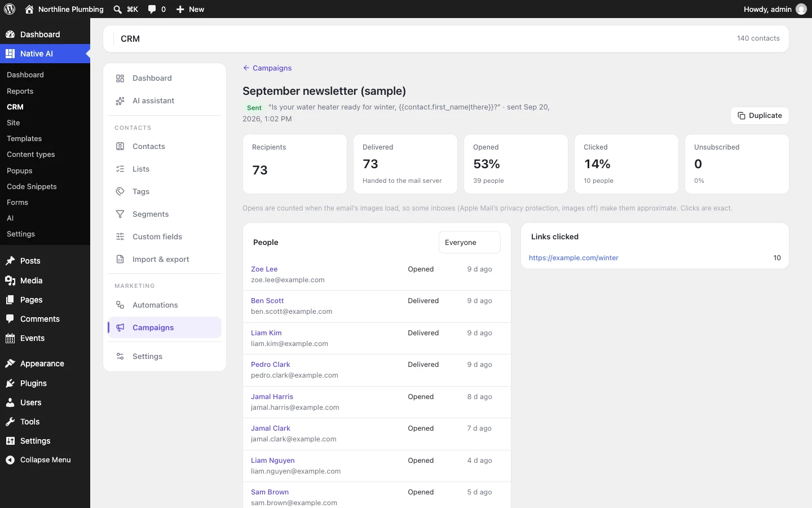Click the Recipients 73 stat card
Viewport: 812px width, 508px height.
pos(295,164)
